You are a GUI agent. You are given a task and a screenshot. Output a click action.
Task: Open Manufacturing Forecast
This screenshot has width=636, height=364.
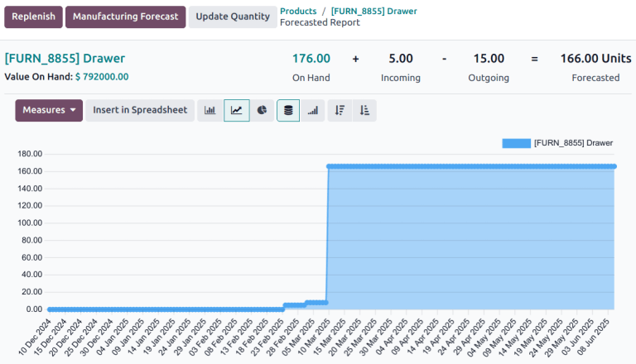pyautogui.click(x=125, y=17)
